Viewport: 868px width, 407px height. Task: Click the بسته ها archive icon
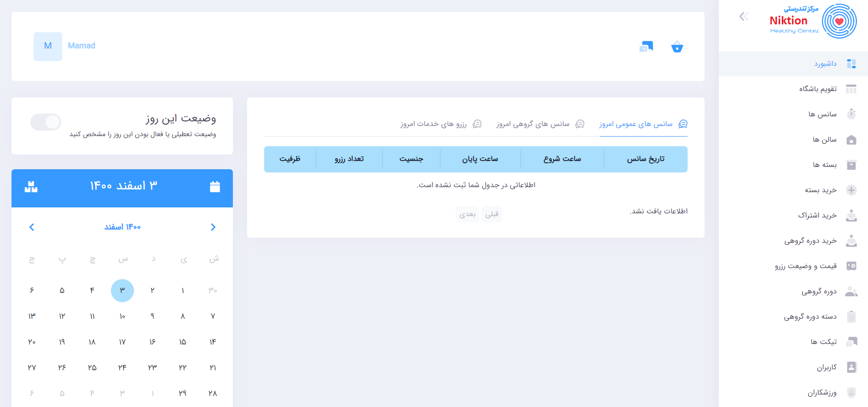[x=851, y=165]
